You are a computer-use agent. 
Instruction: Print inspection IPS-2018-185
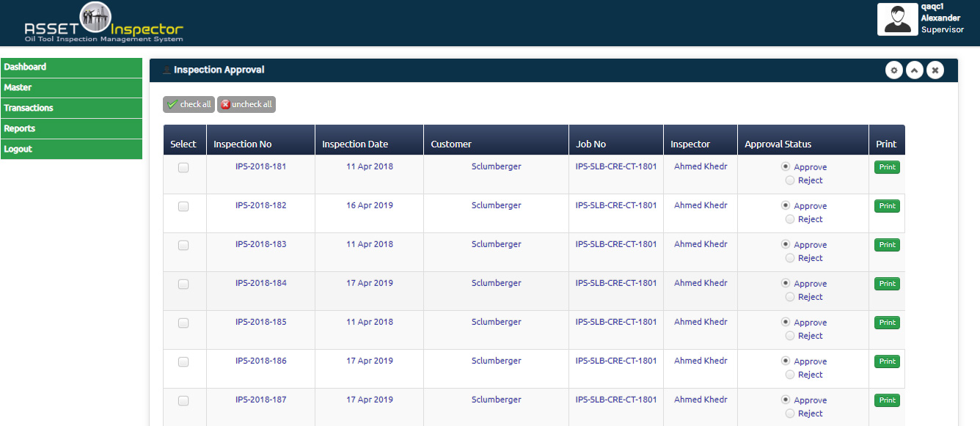click(888, 323)
